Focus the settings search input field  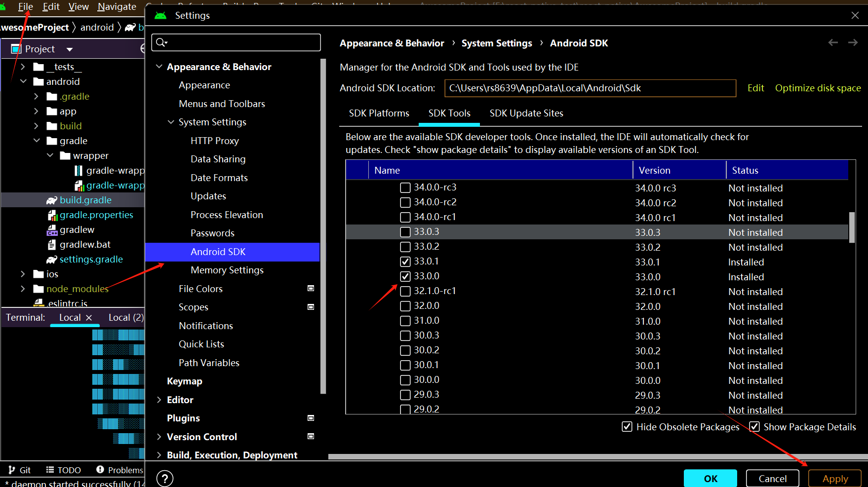[x=236, y=42]
